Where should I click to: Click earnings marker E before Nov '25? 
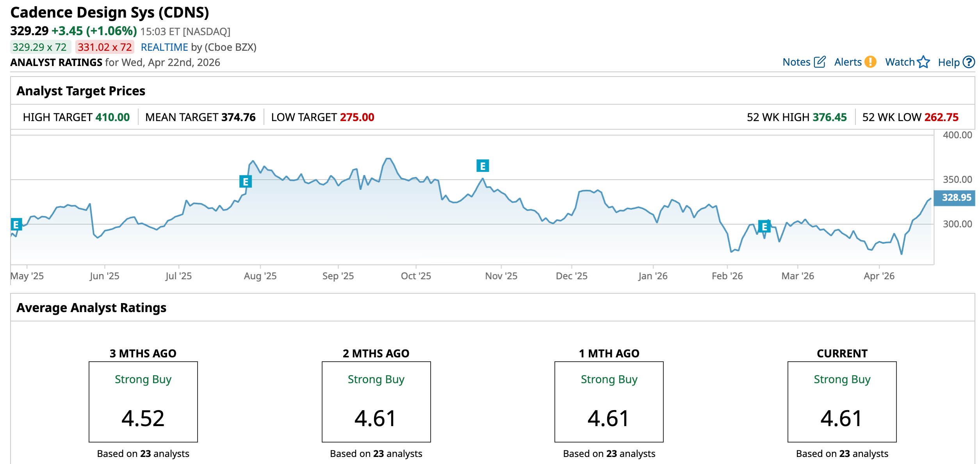(x=483, y=166)
